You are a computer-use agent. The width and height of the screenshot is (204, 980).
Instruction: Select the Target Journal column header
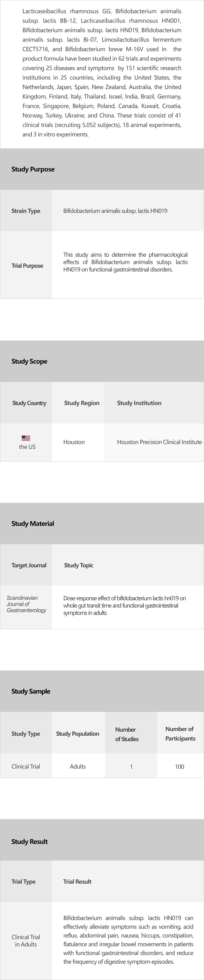click(x=29, y=565)
